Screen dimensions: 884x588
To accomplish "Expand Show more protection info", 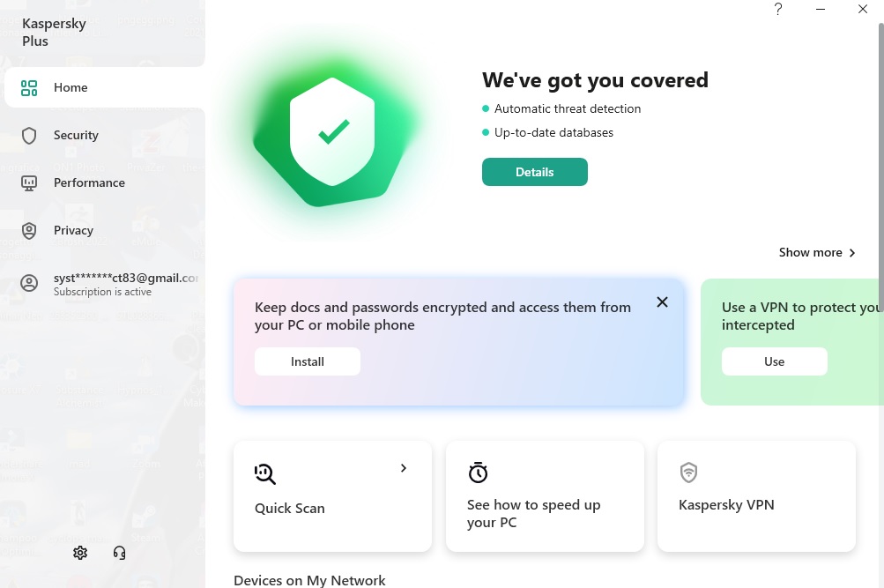I will coord(817,252).
